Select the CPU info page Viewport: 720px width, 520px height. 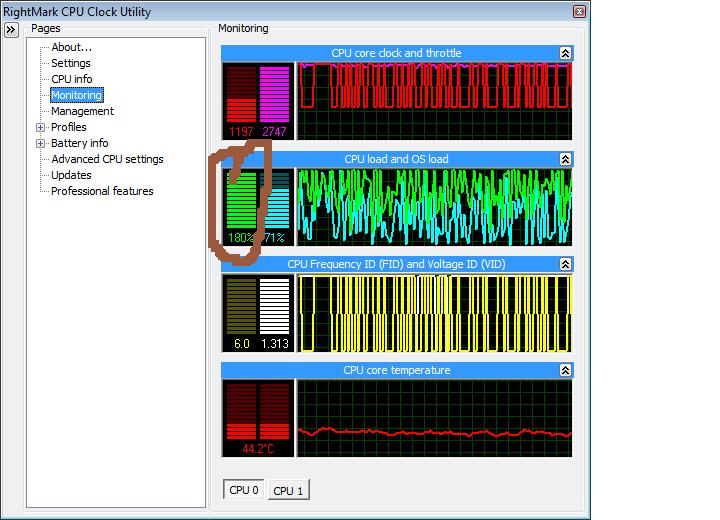pos(72,79)
